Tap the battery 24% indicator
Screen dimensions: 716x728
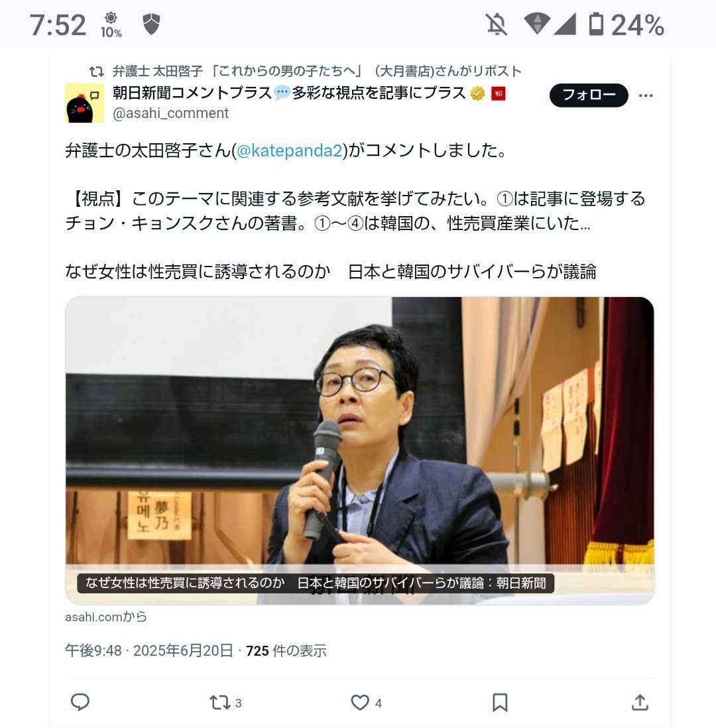pos(626,25)
